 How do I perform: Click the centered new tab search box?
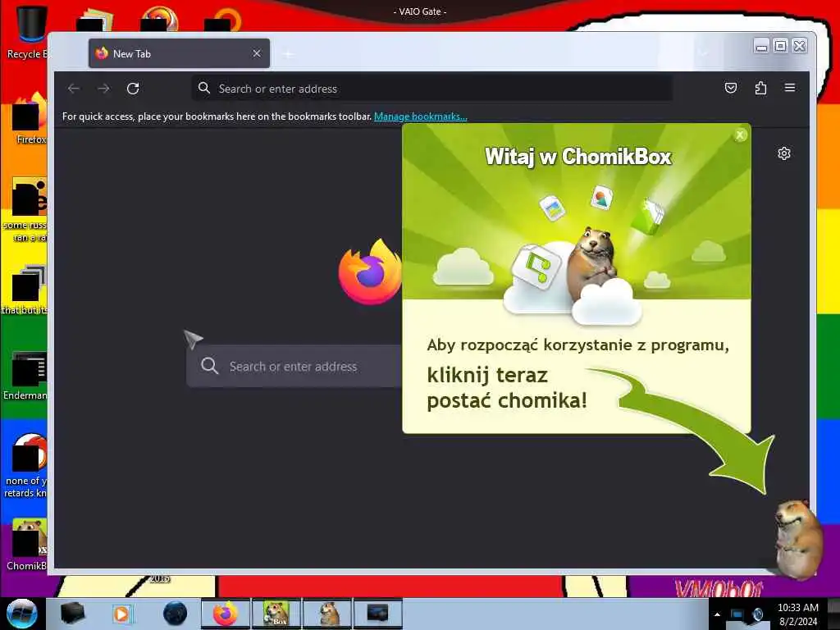pos(294,367)
